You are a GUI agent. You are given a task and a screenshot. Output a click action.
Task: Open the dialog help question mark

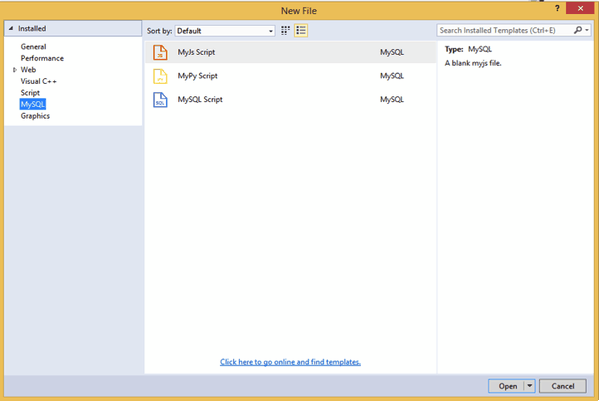click(x=557, y=8)
